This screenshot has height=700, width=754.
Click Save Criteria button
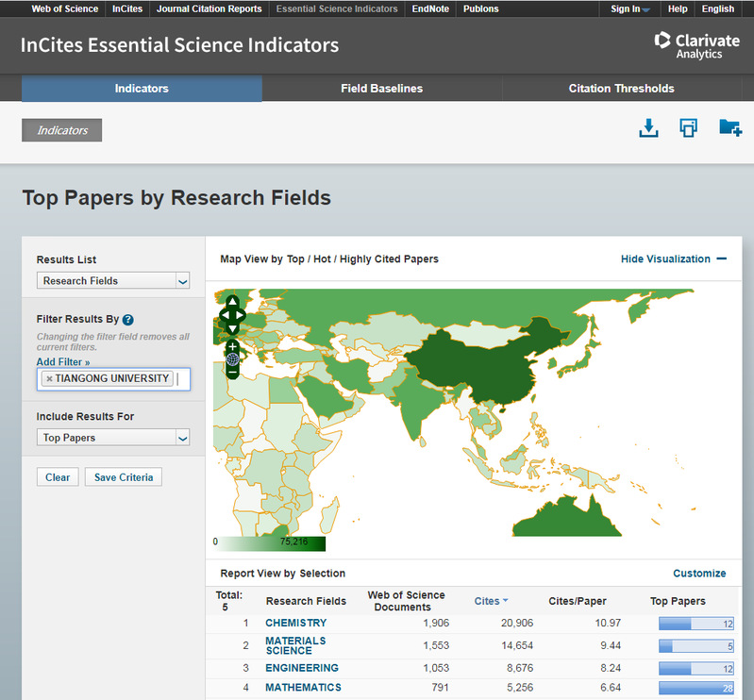123,477
